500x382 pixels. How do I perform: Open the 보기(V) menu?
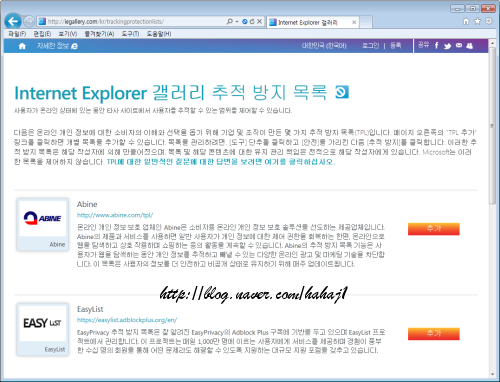68,34
